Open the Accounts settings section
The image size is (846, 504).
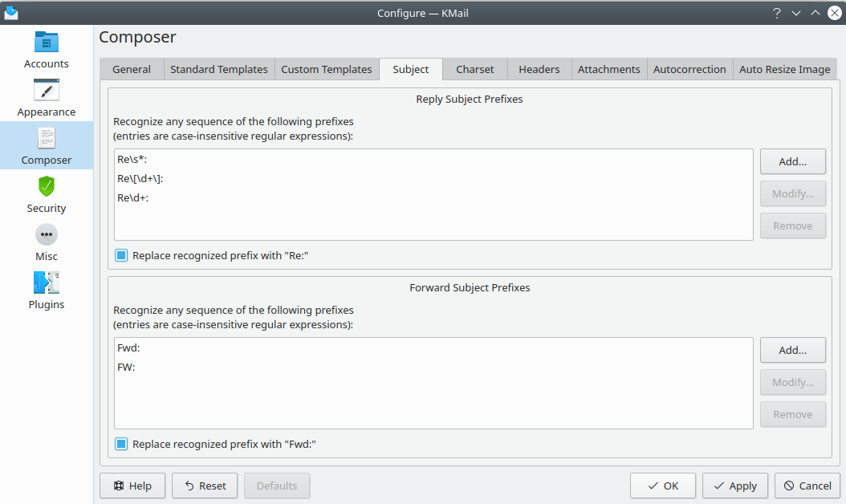click(x=47, y=50)
